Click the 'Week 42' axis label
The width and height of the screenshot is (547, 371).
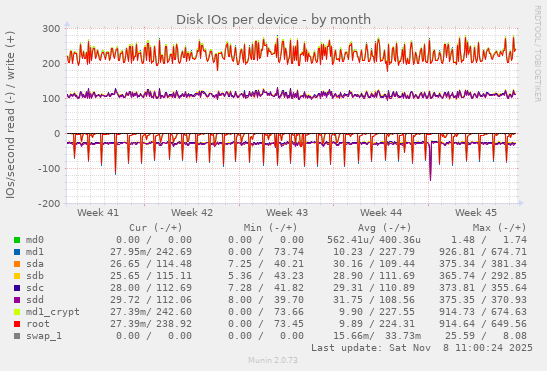click(x=192, y=213)
